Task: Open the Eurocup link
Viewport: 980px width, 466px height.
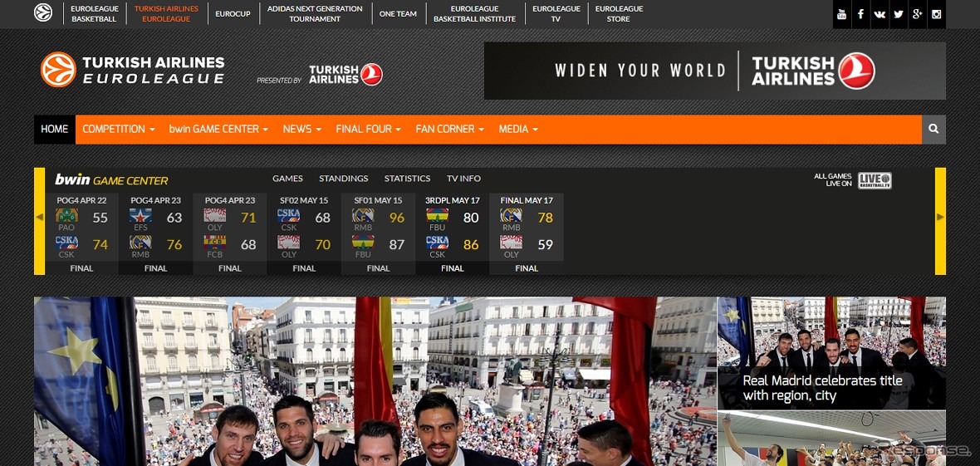Action: [233, 14]
